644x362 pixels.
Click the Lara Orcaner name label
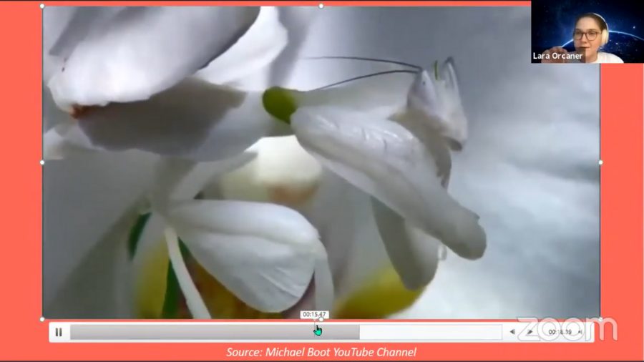[557, 56]
